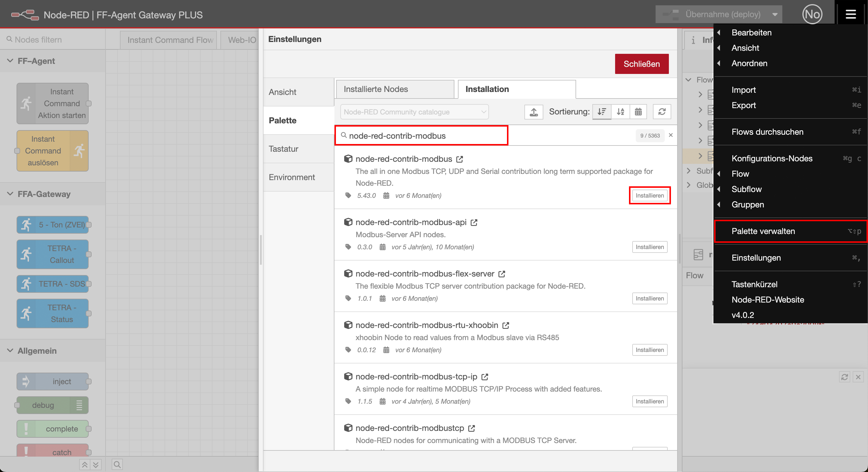Image resolution: width=868 pixels, height=472 pixels.
Task: Open Environment settings section
Action: point(299,177)
